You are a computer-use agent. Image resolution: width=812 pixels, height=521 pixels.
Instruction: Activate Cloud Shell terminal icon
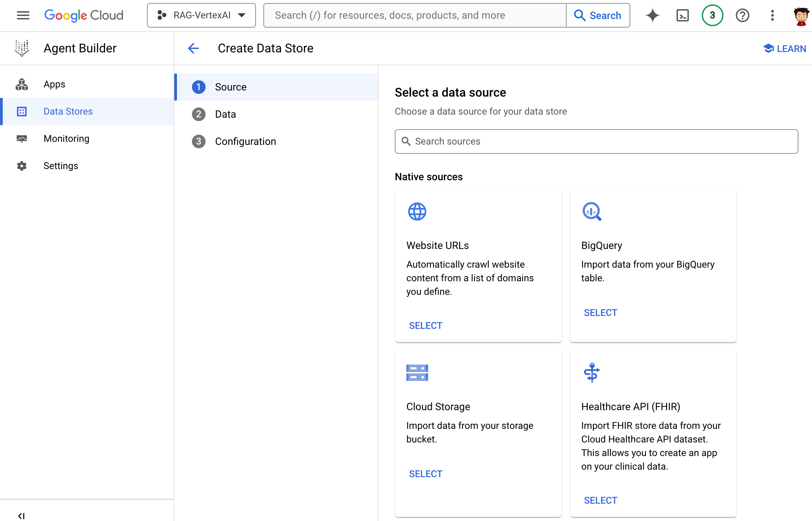682,15
